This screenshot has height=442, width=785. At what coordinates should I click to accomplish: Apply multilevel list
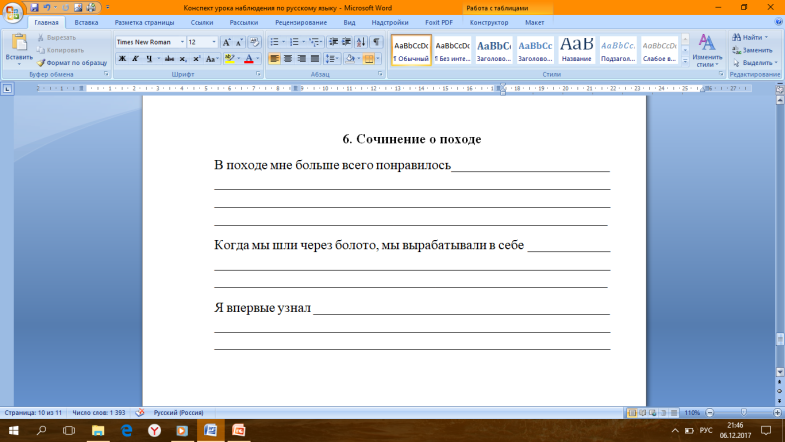[314, 42]
